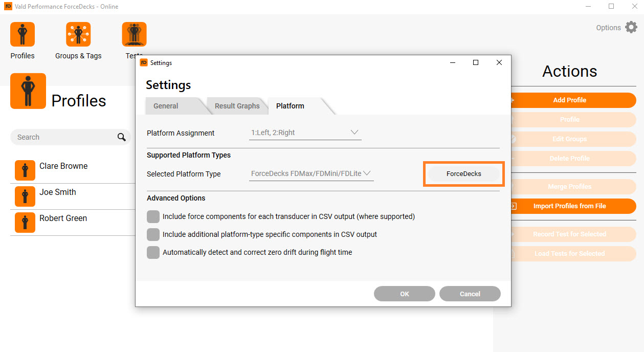This screenshot has width=644, height=352.
Task: Enable automatic zero drift correction
Action: point(153,252)
